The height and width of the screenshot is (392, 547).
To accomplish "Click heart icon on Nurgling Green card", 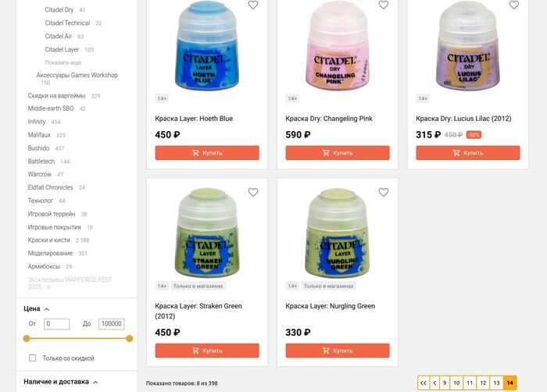I will pos(384,192).
